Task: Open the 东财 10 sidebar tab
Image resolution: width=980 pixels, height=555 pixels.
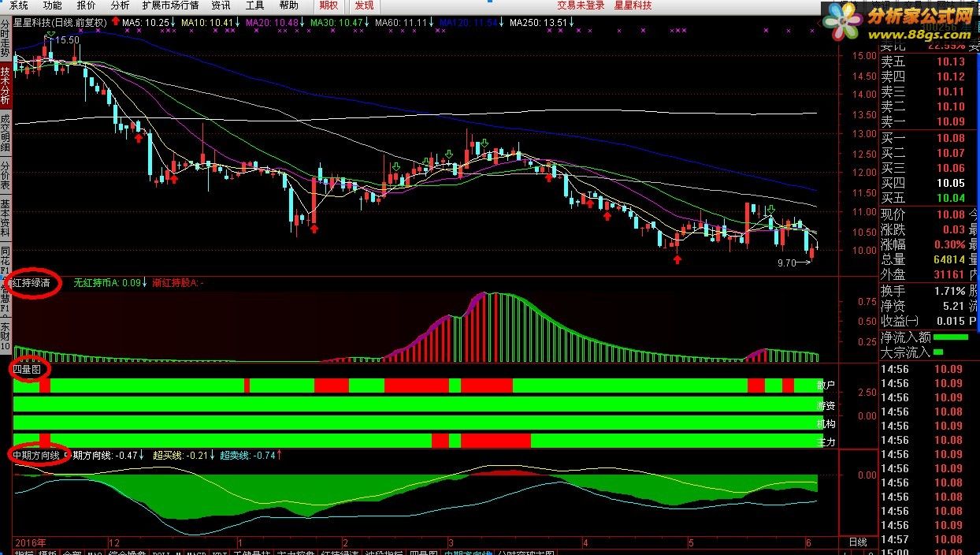Action: pos(6,337)
